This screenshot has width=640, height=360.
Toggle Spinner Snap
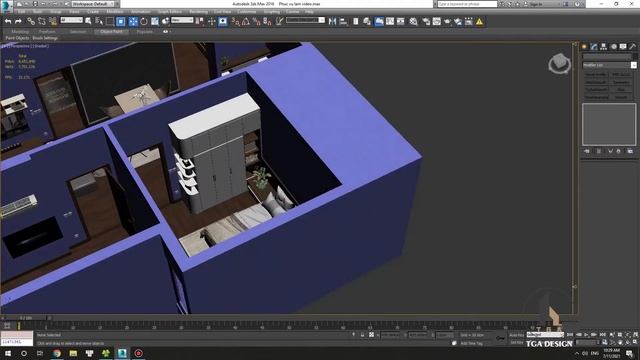(267, 21)
